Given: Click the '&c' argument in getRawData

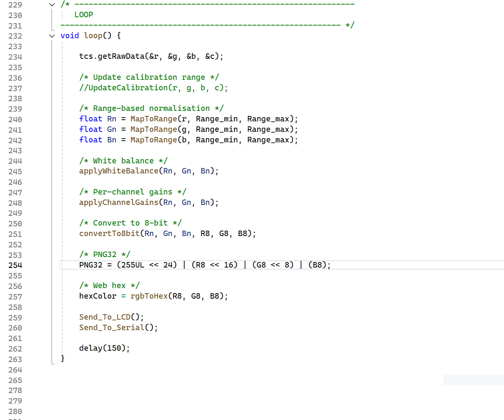Looking at the screenshot, I should click(x=210, y=56).
